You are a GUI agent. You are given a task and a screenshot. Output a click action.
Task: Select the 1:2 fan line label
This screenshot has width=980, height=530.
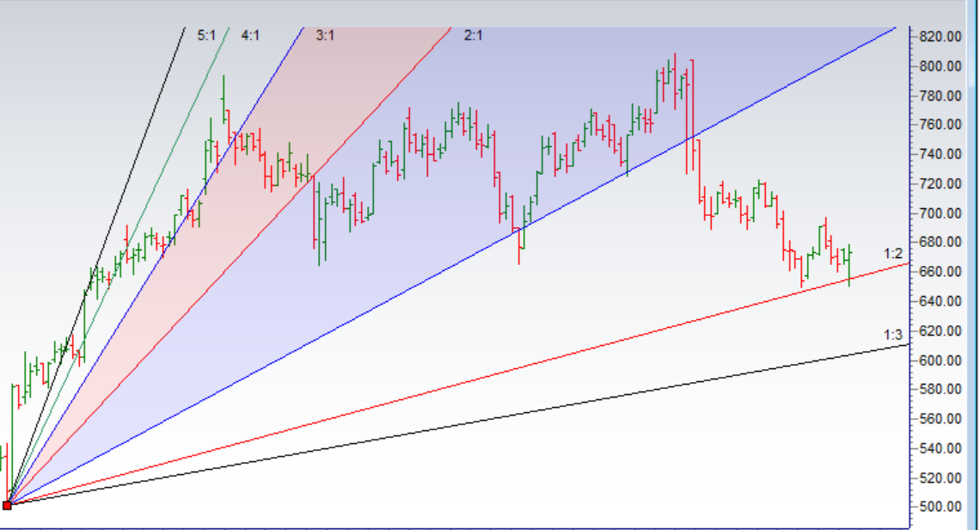[x=893, y=253]
